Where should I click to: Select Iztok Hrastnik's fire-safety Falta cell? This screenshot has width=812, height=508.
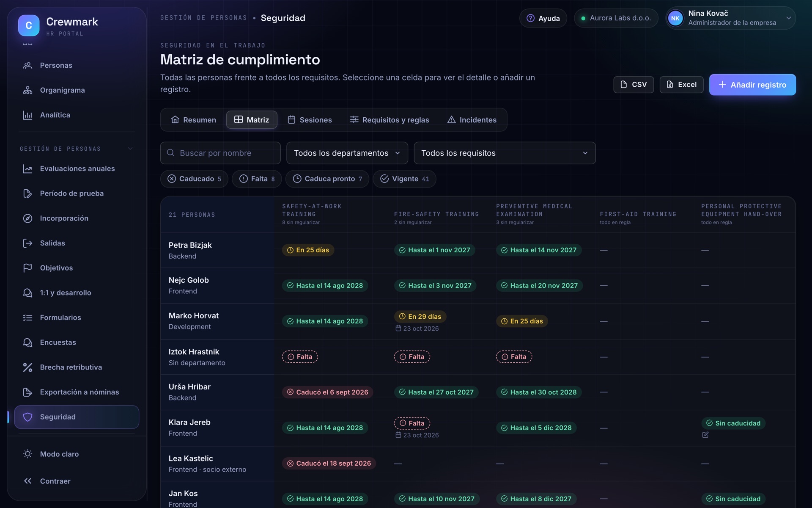tap(412, 357)
